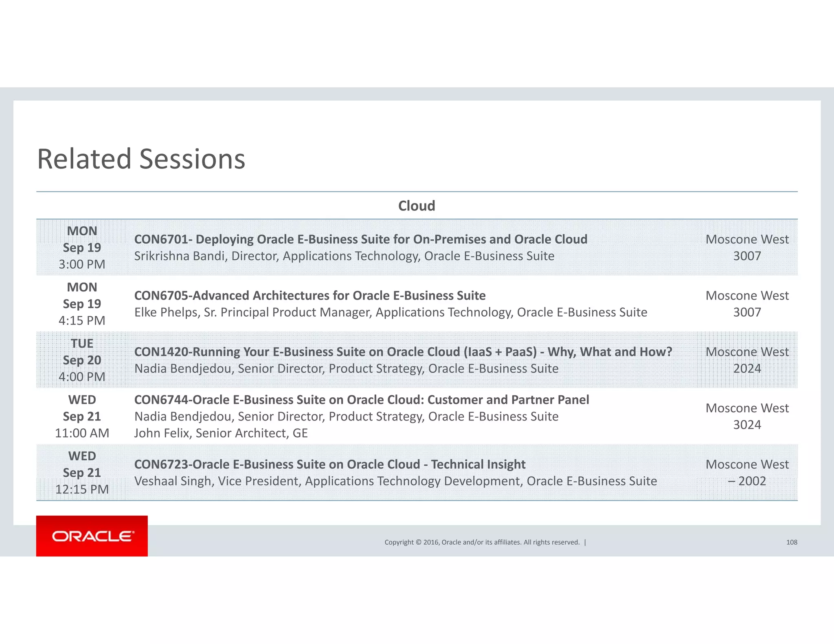Click the Oracle copyright notice
The width and height of the screenshot is (834, 644).
[x=482, y=542]
